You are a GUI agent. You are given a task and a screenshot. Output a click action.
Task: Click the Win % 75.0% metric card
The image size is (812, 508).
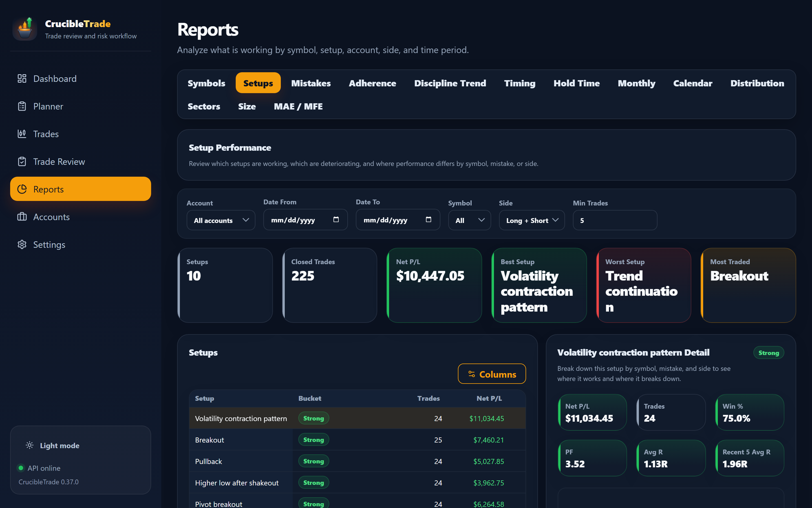[x=750, y=412]
